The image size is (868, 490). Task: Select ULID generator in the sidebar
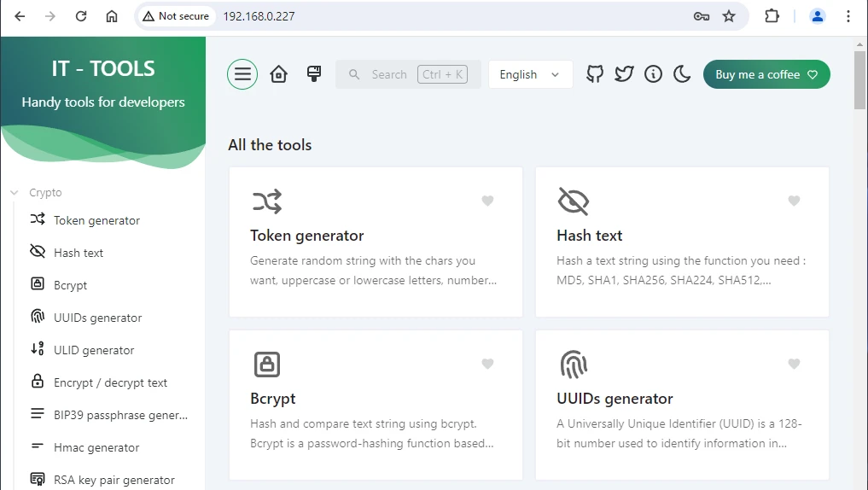point(94,350)
